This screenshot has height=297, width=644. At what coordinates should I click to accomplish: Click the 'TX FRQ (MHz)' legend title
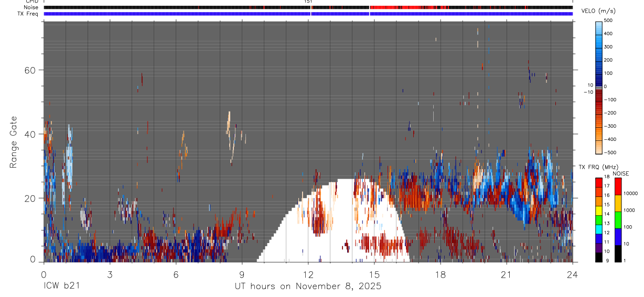point(597,167)
